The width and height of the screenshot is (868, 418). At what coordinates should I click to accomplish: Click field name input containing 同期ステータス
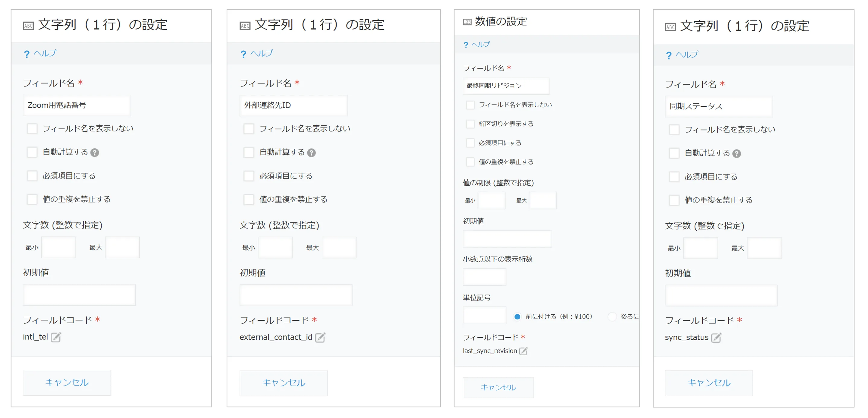click(x=719, y=106)
